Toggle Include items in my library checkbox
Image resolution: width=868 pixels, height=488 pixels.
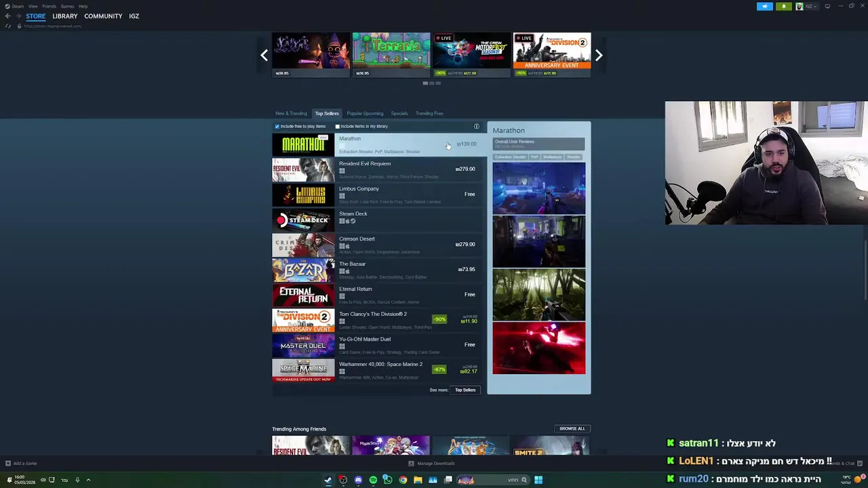[337, 127]
